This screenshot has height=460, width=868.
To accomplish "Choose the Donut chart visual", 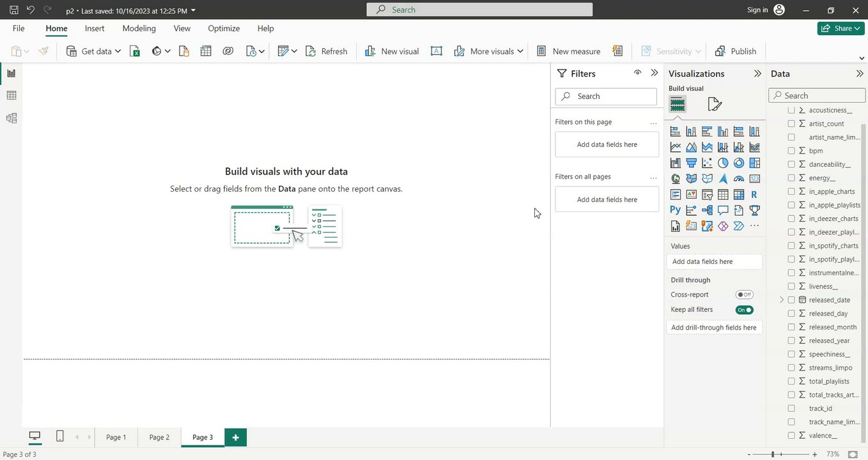I will click(739, 163).
